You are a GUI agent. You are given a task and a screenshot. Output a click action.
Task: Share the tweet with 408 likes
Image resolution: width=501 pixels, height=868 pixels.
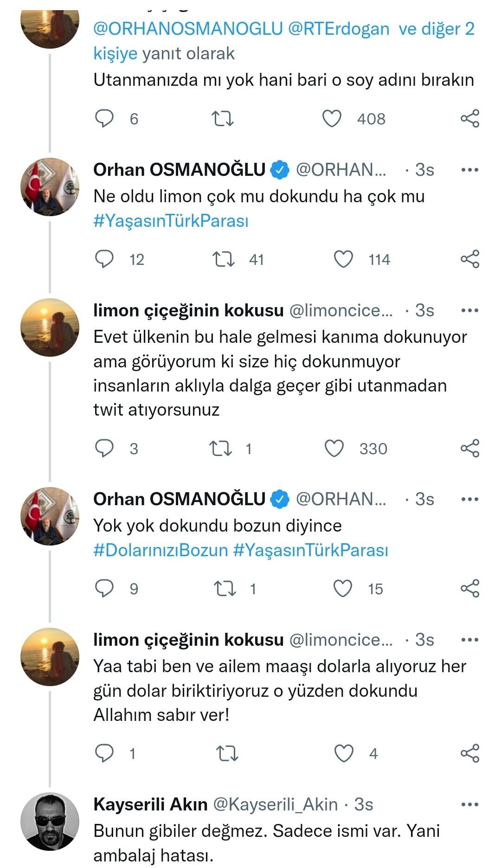[470, 119]
